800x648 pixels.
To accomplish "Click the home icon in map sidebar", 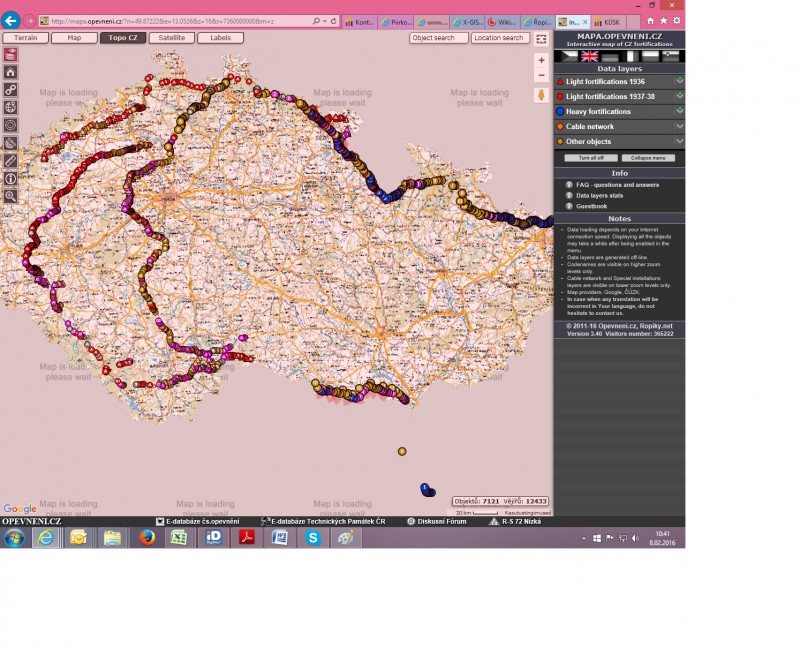I will coord(10,72).
